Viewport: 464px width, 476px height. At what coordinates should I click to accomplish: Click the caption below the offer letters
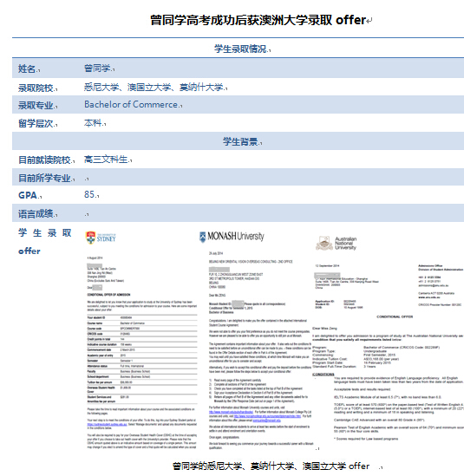coord(271,466)
